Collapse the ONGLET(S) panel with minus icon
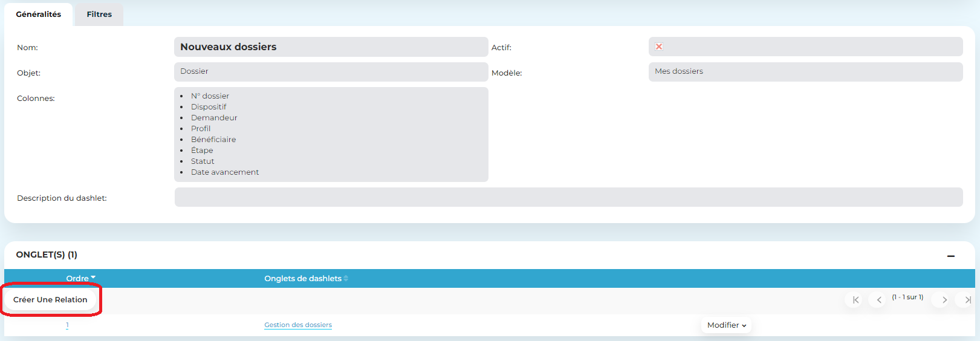 pyautogui.click(x=950, y=256)
